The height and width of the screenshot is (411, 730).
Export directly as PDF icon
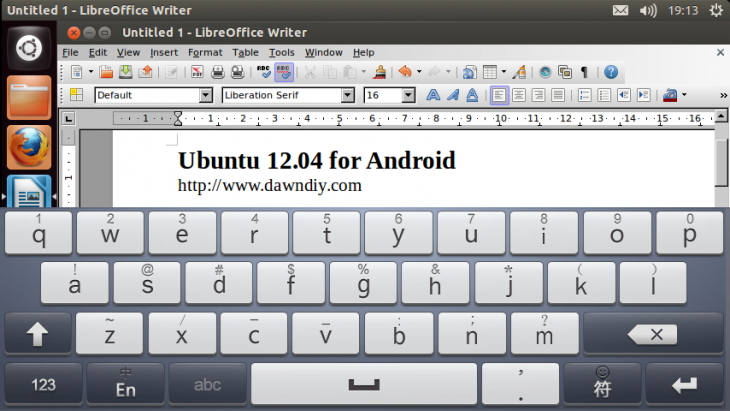tap(197, 72)
